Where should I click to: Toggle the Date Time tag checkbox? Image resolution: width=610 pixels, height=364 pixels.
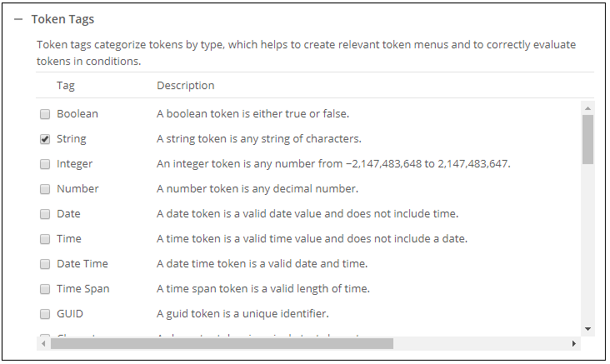tap(45, 264)
